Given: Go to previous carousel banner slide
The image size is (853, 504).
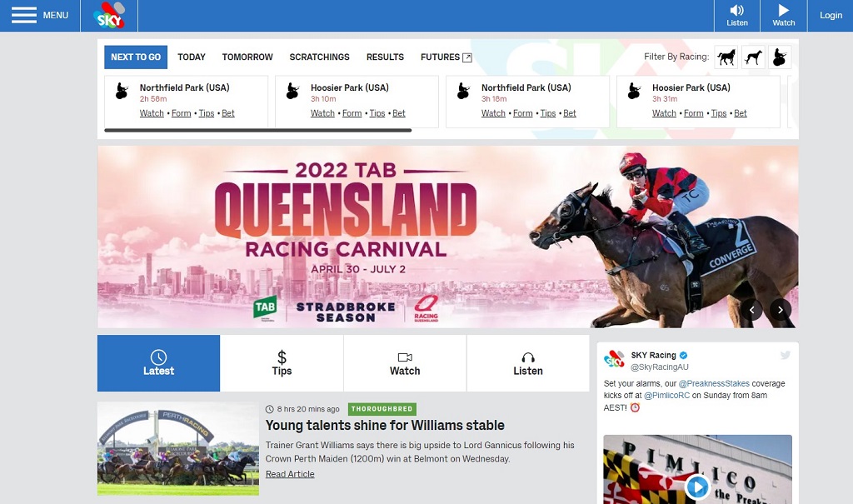Looking at the screenshot, I should pyautogui.click(x=752, y=310).
